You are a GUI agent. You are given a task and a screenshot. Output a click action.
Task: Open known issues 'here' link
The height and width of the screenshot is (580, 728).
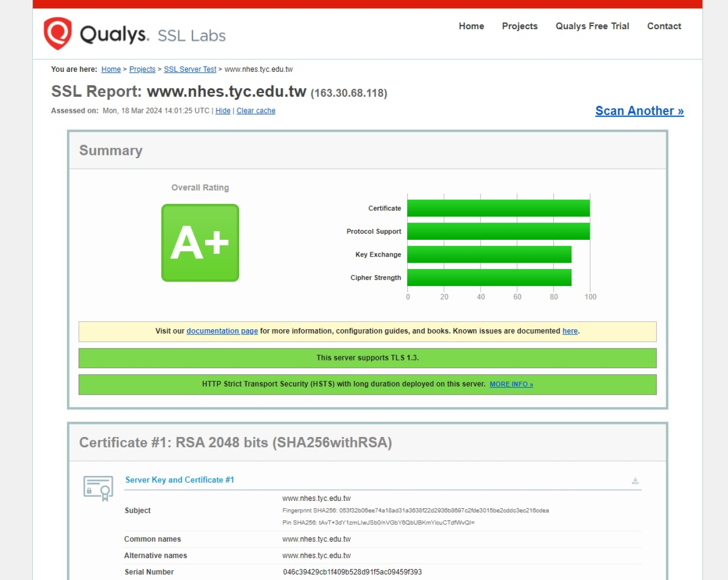(x=570, y=331)
